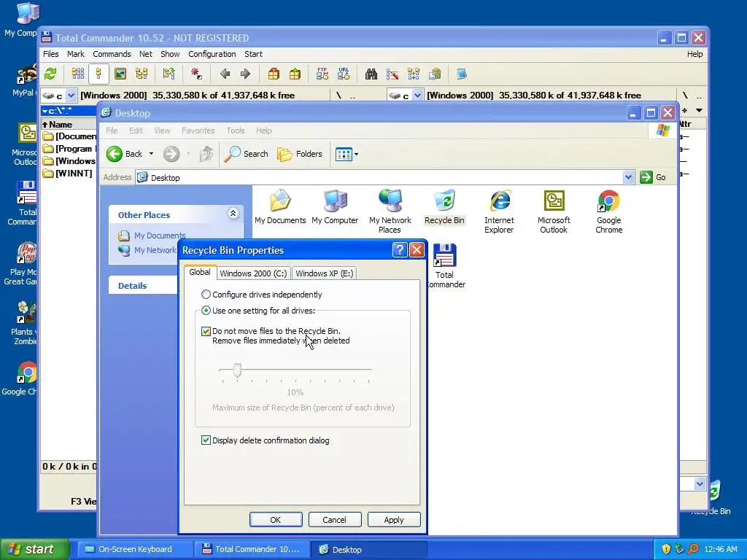Click OK in Recycle Bin Properties
747x560 pixels.
276,519
